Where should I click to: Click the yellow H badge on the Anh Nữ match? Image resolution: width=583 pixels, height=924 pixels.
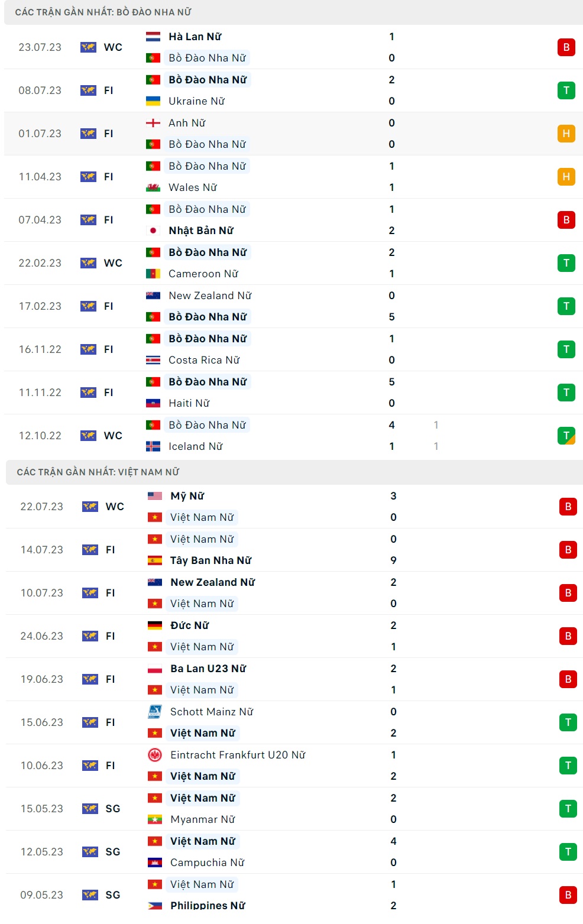[567, 134]
